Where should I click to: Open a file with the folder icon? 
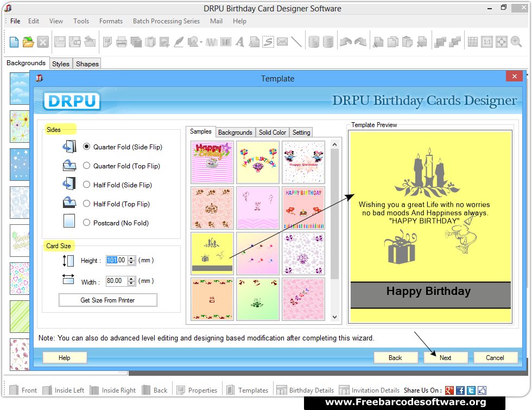(x=28, y=42)
